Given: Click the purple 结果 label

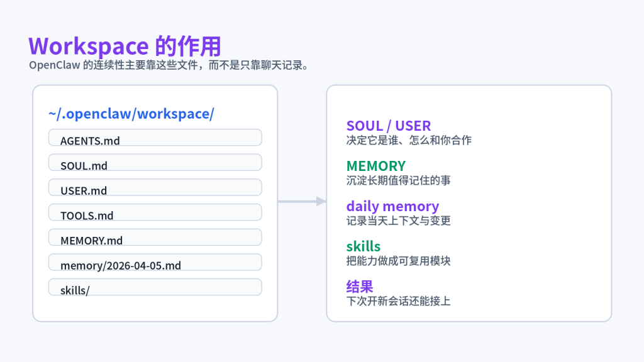Looking at the screenshot, I should click(360, 287).
